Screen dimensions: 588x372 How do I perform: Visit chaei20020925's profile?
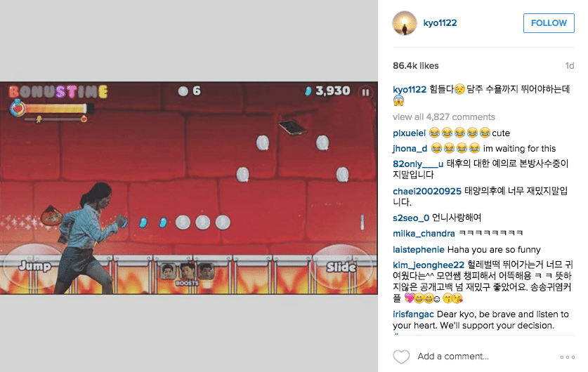pyautogui.click(x=426, y=191)
